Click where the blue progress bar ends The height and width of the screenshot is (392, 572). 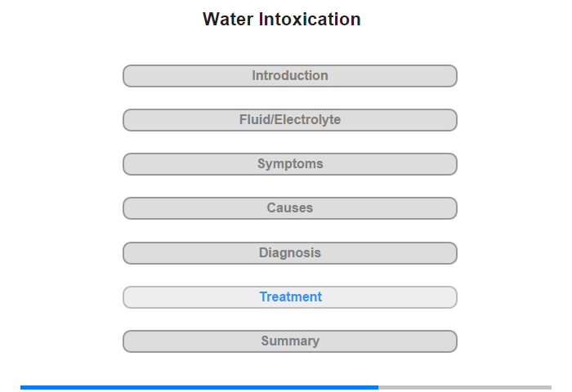[x=378, y=387]
